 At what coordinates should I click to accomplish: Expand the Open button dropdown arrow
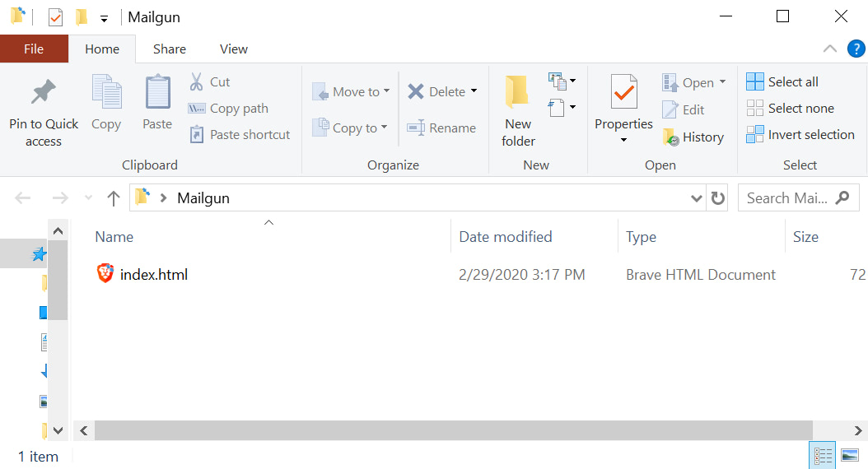pyautogui.click(x=722, y=81)
